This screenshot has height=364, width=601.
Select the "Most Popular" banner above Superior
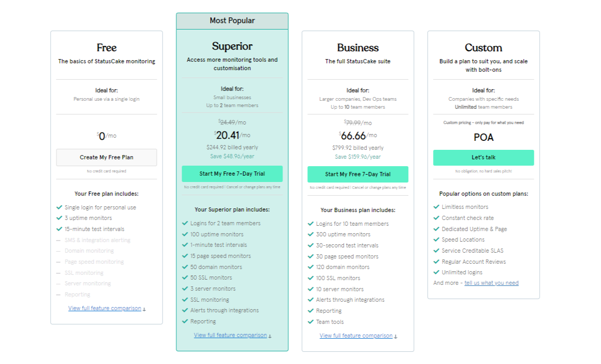[x=232, y=21]
